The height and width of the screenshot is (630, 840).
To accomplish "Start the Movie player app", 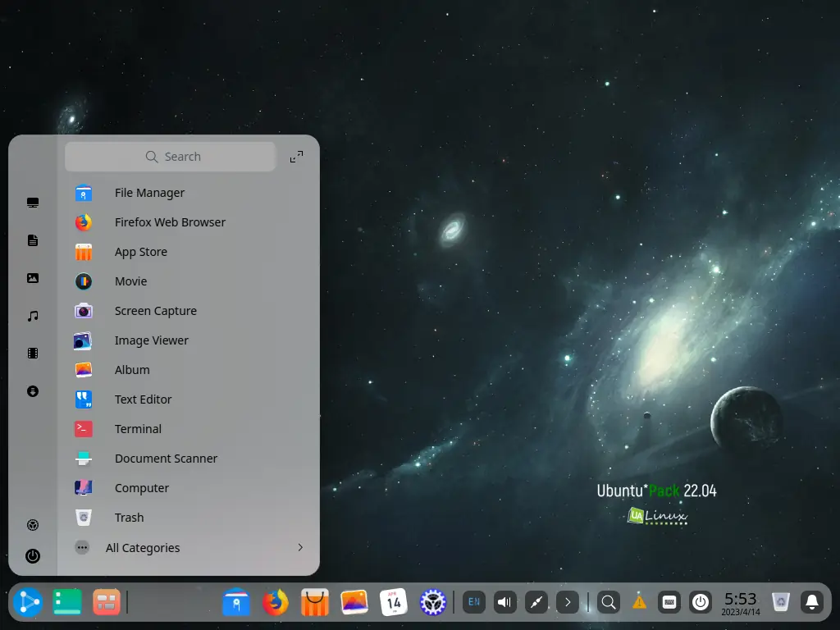I will (x=189, y=281).
